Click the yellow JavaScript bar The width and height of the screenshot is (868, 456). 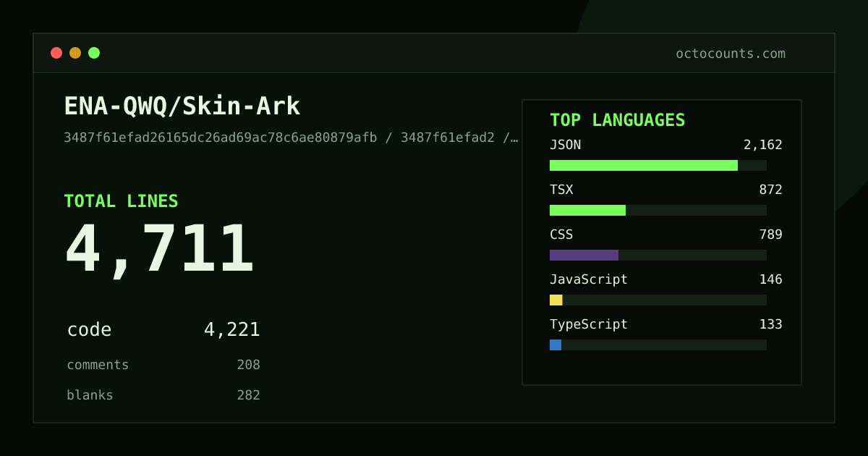click(x=556, y=300)
